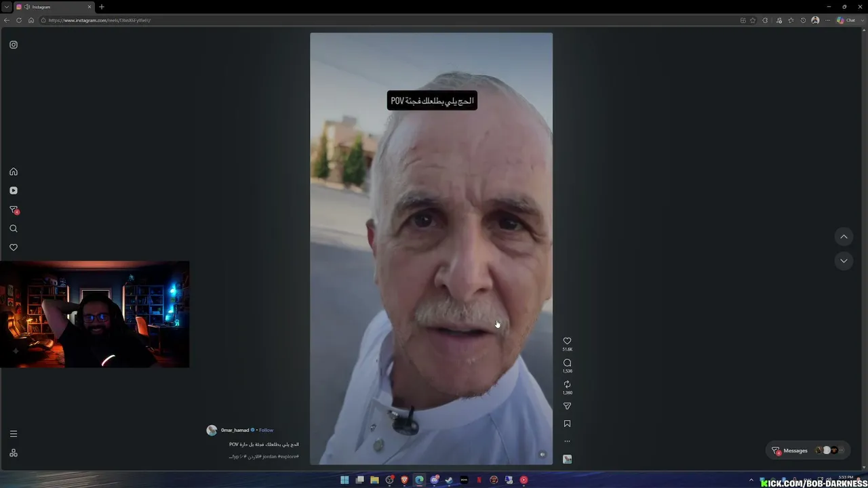Go back in browser
The image size is (868, 488).
coord(7,20)
